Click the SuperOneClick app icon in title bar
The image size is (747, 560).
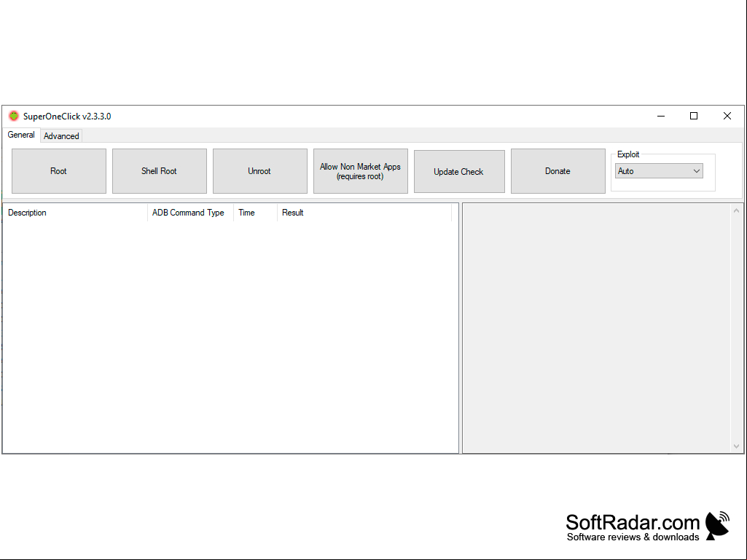(13, 116)
